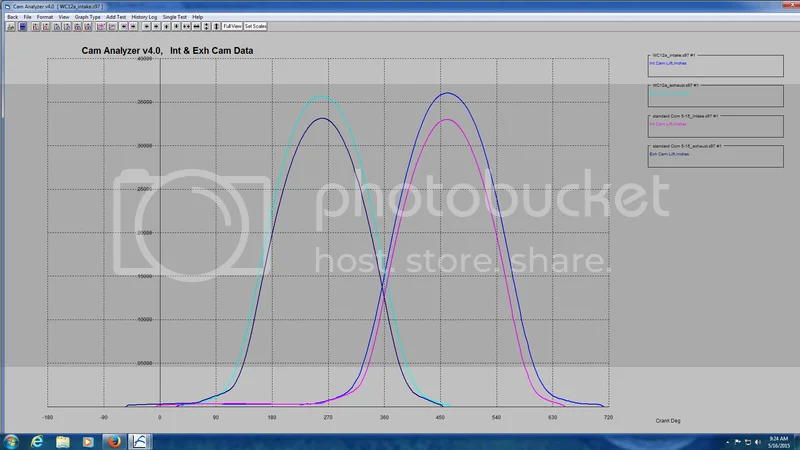Click the first toolbar icon at far left

10,26
